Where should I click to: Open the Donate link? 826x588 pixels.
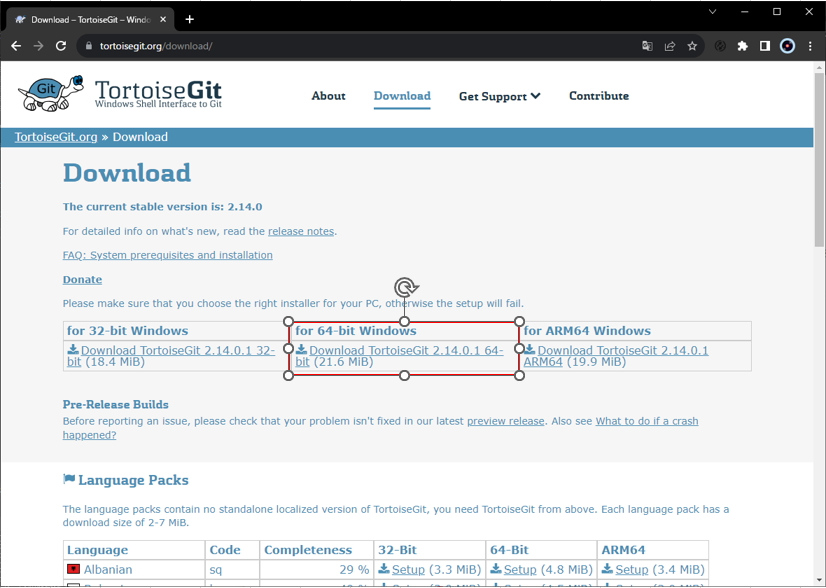(81, 279)
